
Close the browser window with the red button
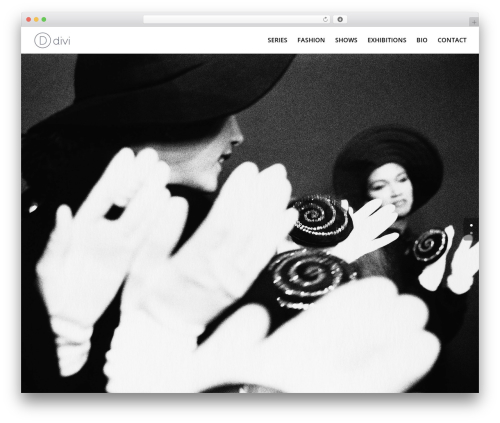(x=29, y=20)
